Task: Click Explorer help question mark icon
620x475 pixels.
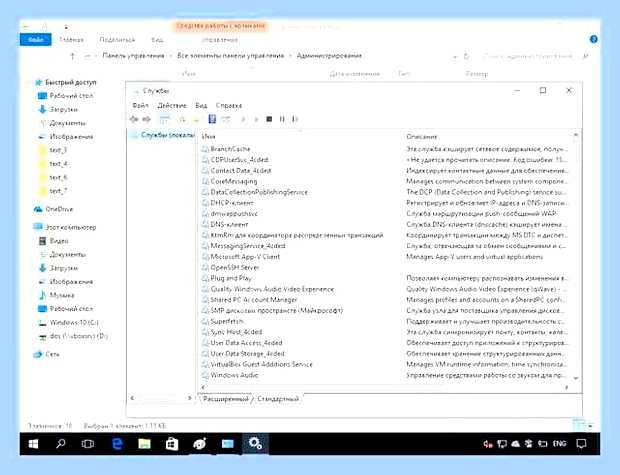Action: (594, 39)
